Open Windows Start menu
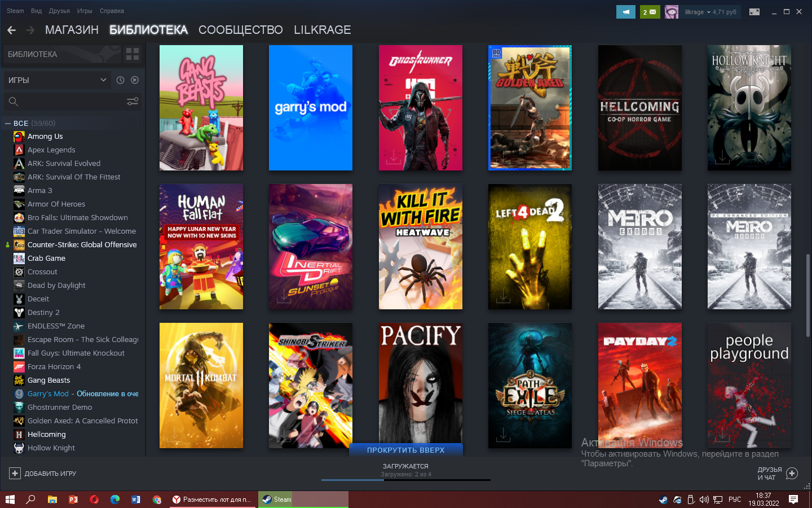Viewport: 812px width, 508px height. tap(10, 500)
